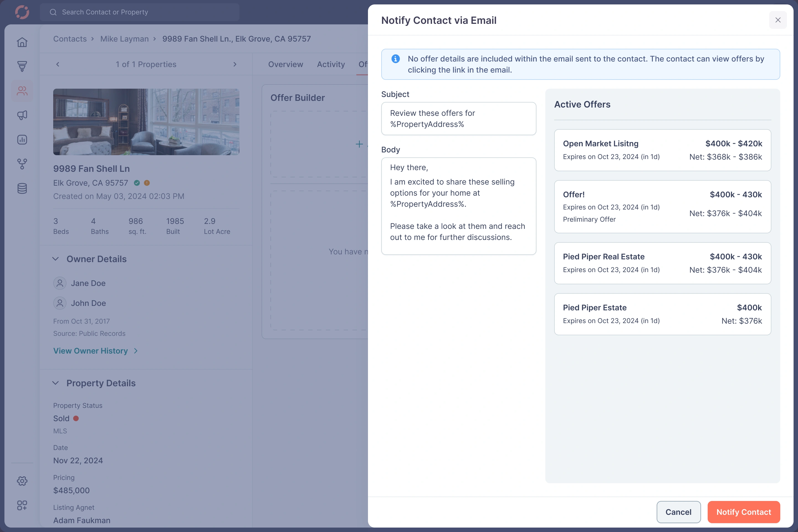Switch to the Overview tab
Viewport: 798px width, 532px height.
click(x=285, y=64)
